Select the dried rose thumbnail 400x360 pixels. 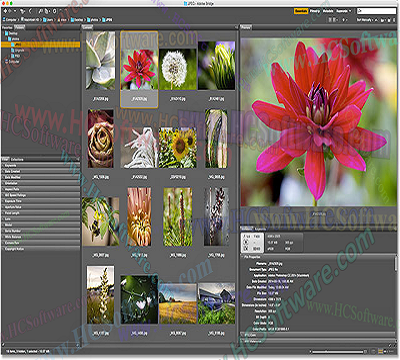100,139
